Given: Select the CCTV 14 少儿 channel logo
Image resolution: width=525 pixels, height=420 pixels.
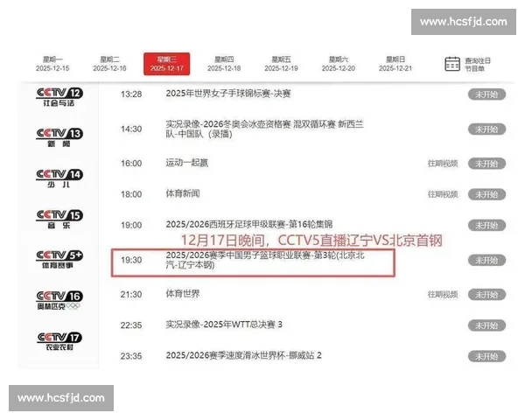Looking at the screenshot, I should [59, 178].
